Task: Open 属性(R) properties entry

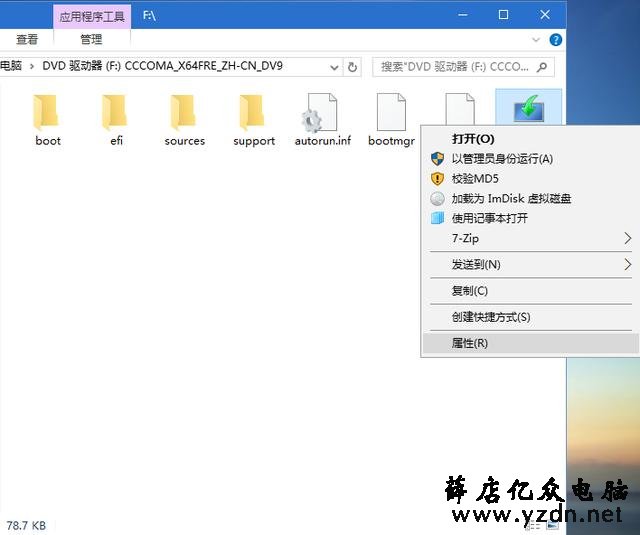Action: point(530,343)
